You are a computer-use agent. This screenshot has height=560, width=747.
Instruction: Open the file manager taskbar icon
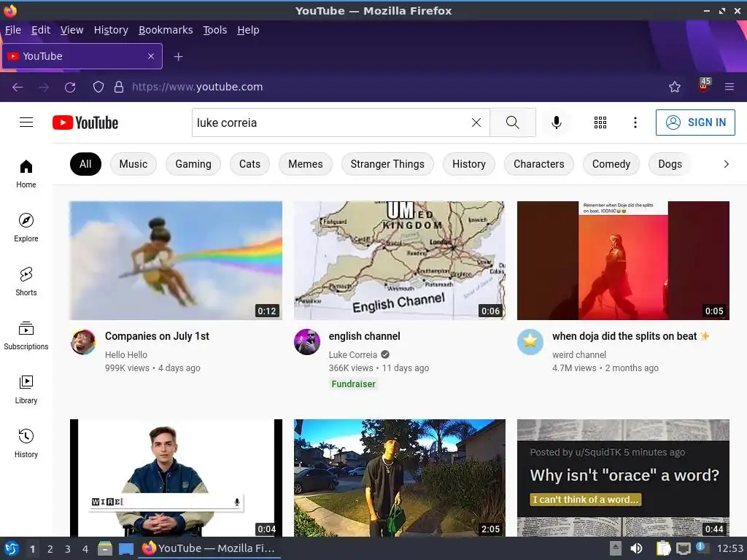(x=104, y=548)
